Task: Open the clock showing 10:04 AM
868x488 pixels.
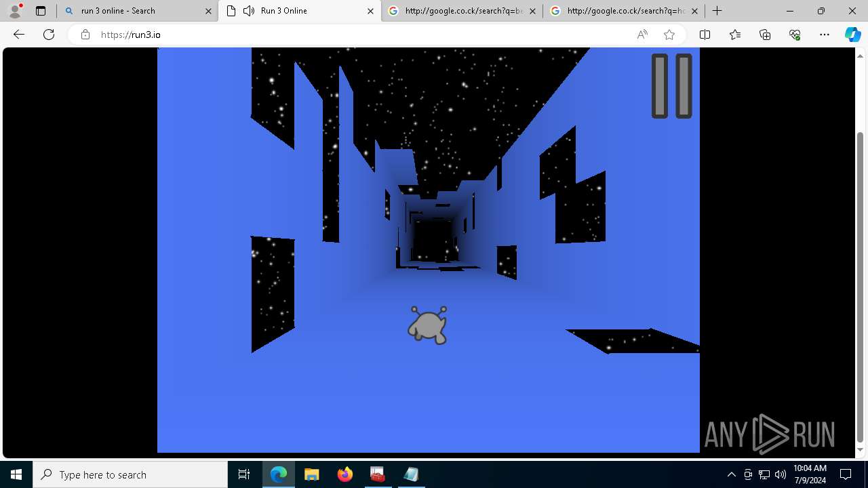Action: pyautogui.click(x=810, y=474)
